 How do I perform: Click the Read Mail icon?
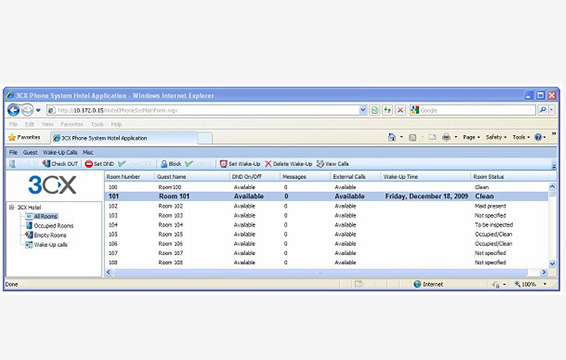coord(432,137)
